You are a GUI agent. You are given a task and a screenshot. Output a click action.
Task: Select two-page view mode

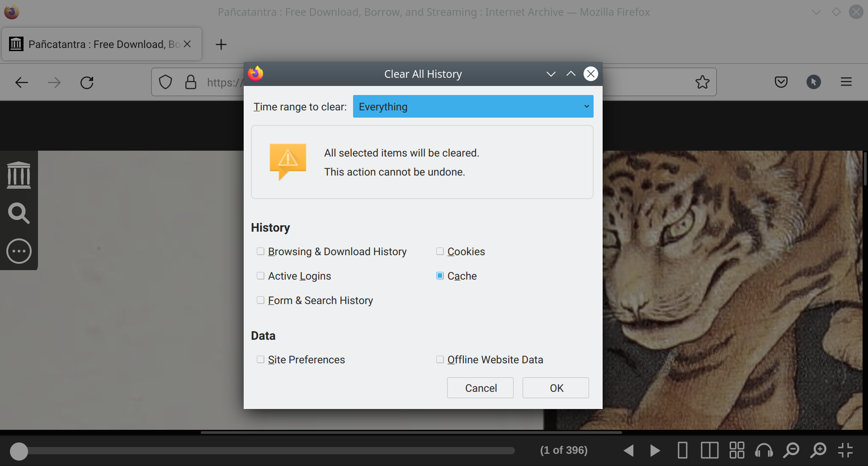tap(710, 450)
